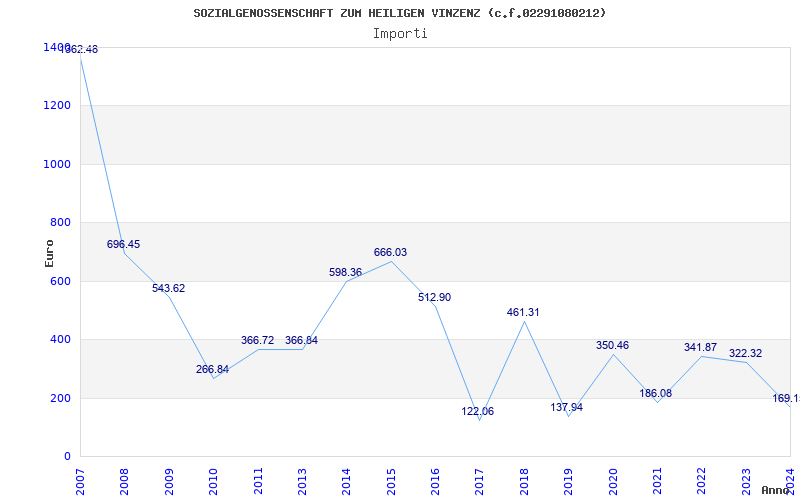Select the data label 598.36
Screen dimensions: 800x500
click(345, 272)
